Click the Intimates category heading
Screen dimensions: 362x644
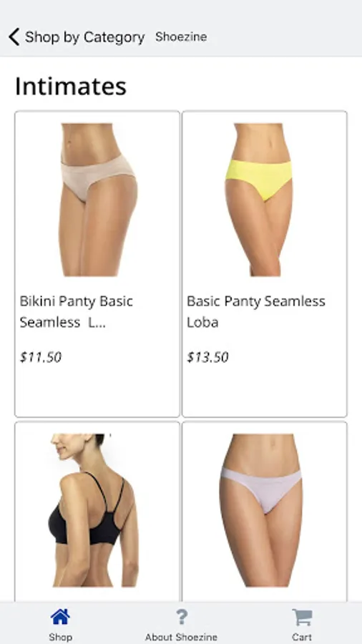pos(71,87)
